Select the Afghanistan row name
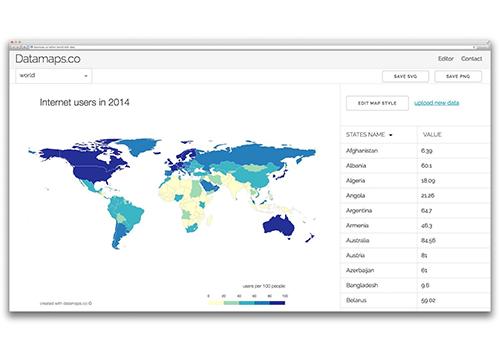This screenshot has height=360, width=500. 362,151
